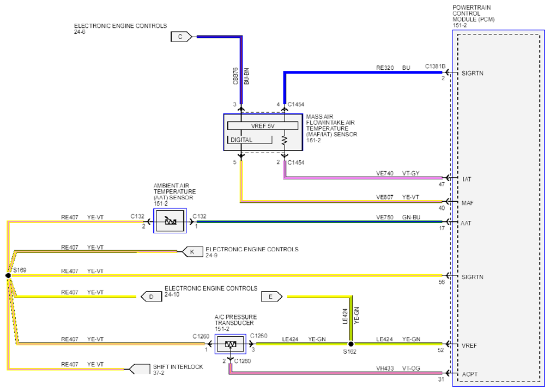Open the Shift Interlock 37-2 reference
Viewport: 550px width, 392px height.
pyautogui.click(x=178, y=369)
